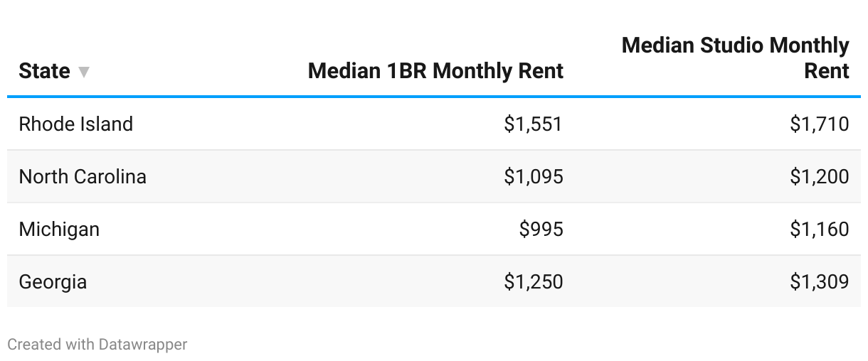868x361 pixels.
Task: Select the North Carolina row label
Action: pos(83,176)
